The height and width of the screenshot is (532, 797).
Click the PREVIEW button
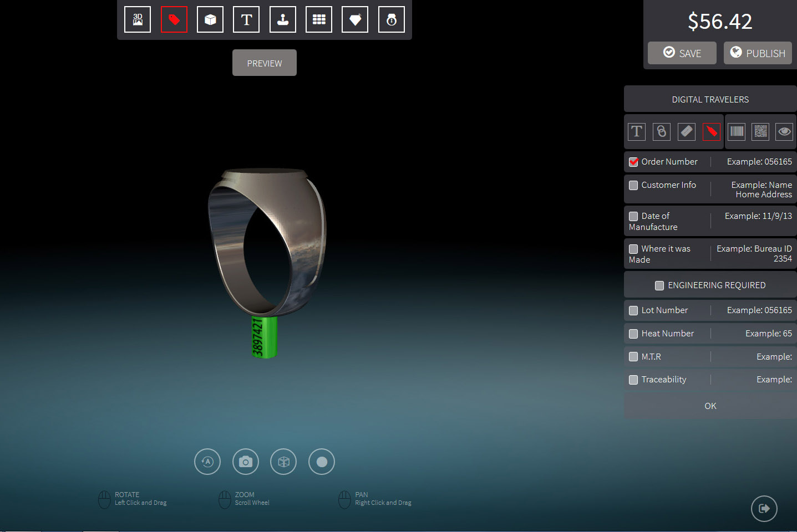[265, 63]
